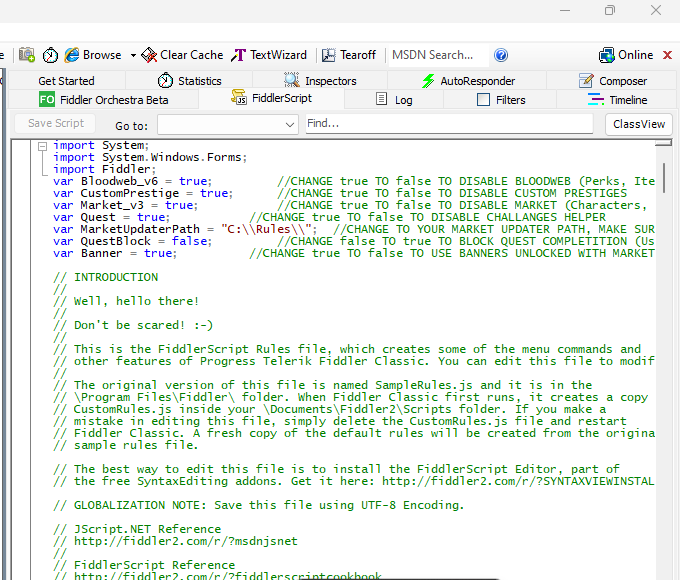
Task: Restore down the Fiddler window
Action: 610,10
